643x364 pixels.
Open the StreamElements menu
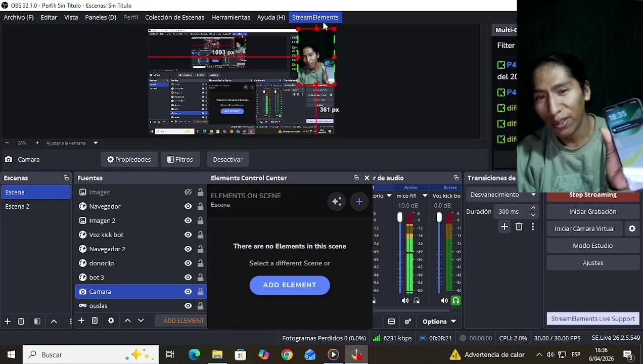pyautogui.click(x=315, y=17)
